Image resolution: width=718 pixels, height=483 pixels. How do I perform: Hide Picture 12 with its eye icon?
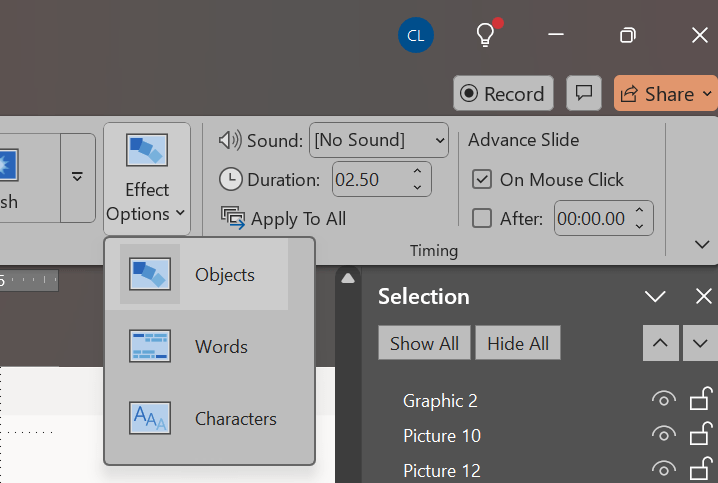coord(664,469)
